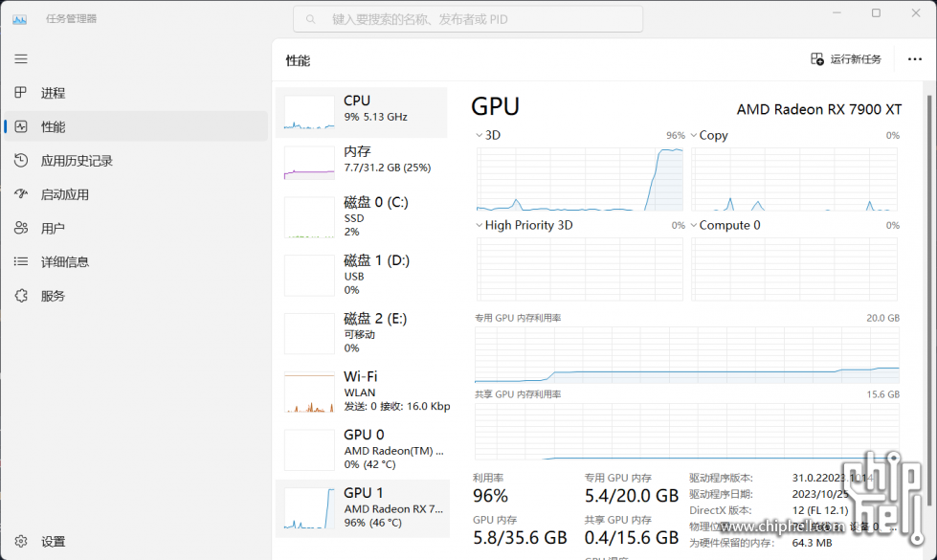Click the 64.3 MB reserved memory value
This screenshot has width=937, height=560.
(x=813, y=543)
